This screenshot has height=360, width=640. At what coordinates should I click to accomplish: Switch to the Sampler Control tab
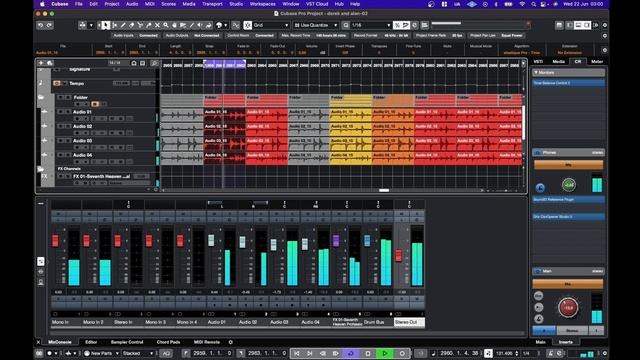[x=127, y=342]
